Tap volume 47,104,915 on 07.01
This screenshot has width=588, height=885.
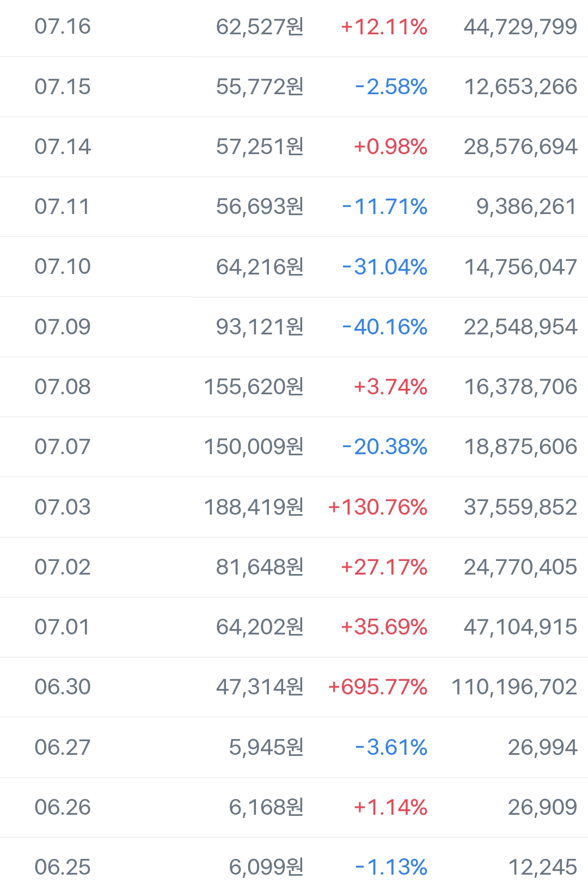(520, 627)
